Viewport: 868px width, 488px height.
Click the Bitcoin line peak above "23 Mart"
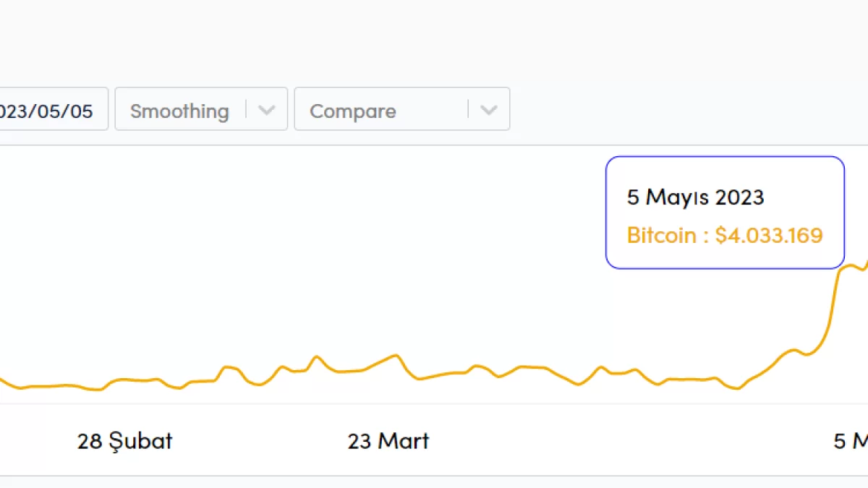pyautogui.click(x=394, y=356)
